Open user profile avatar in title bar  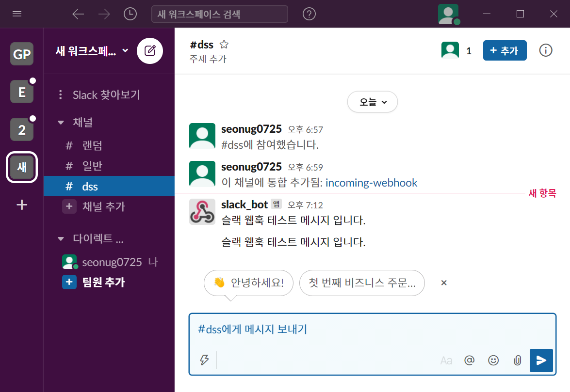click(449, 14)
